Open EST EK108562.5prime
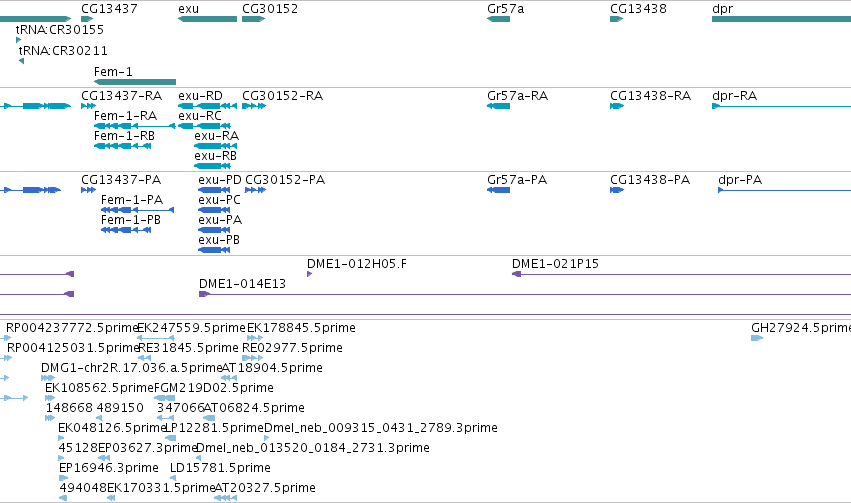Viewport: 851px width, 503px height. (99, 388)
